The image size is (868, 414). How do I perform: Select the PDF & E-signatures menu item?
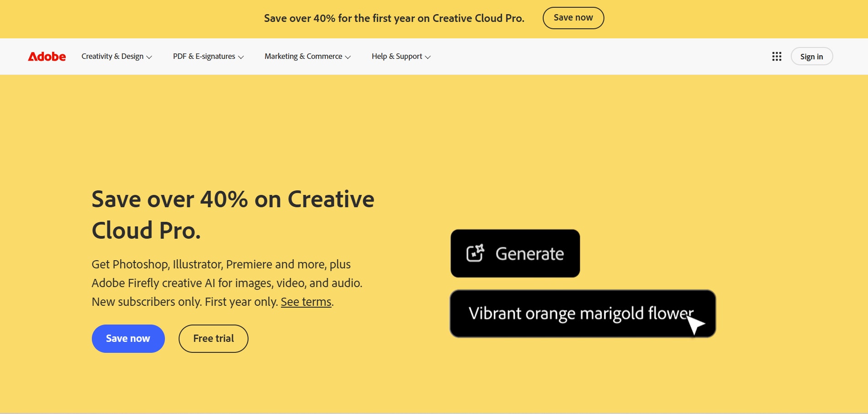click(204, 56)
